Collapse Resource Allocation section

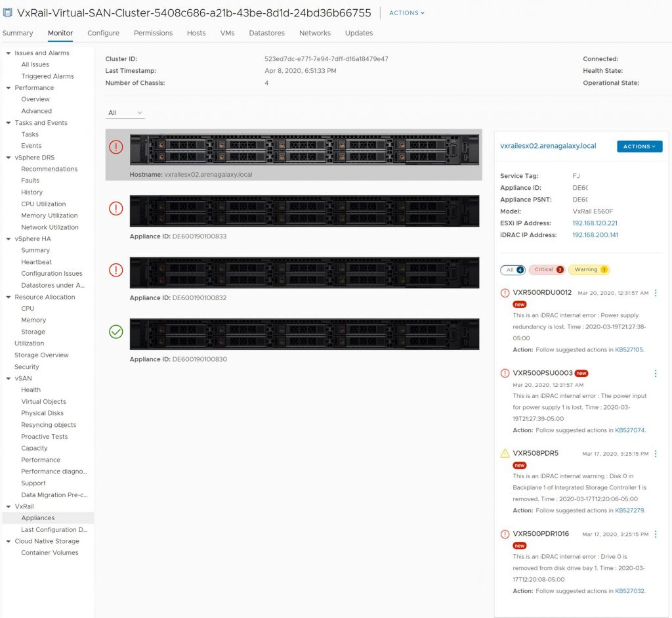point(8,297)
